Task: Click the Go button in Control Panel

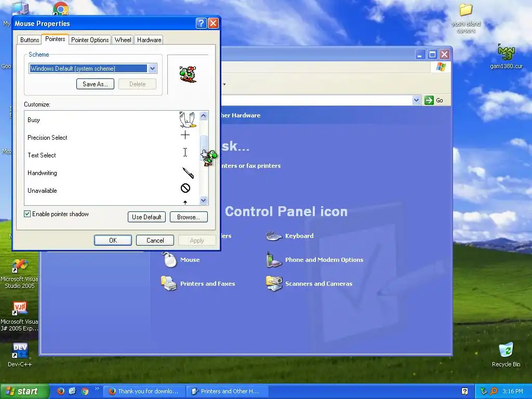Action: 434,100
